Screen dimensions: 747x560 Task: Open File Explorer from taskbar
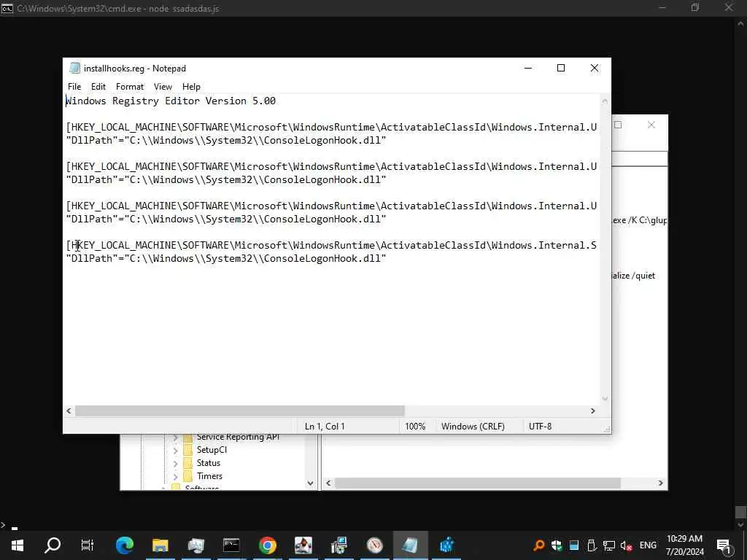[160, 545]
